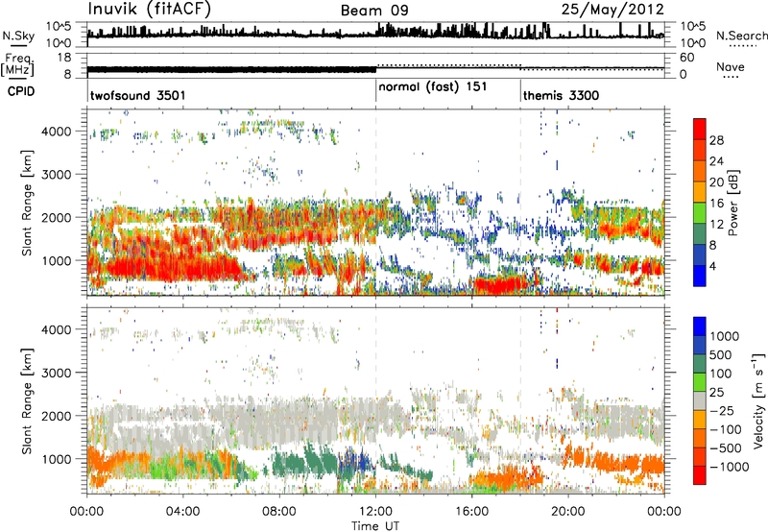768x532 pixels.
Task: Click the '20:00' time axis tick label
Action: 567,512
